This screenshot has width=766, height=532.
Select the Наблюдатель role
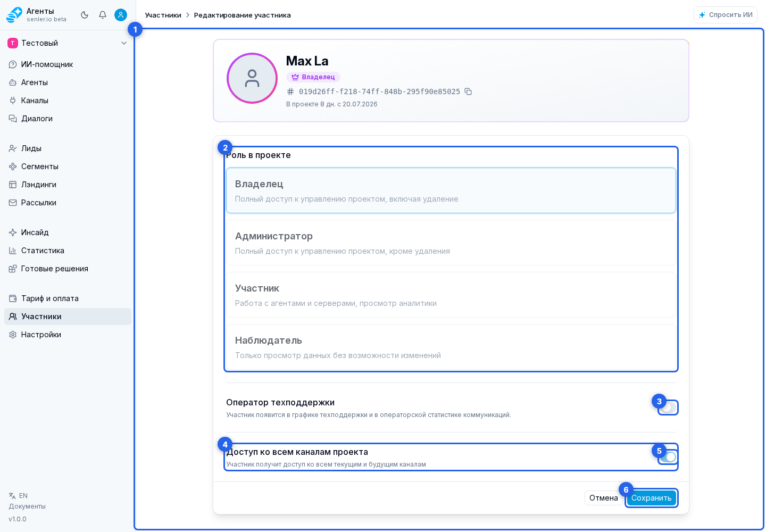click(451, 347)
